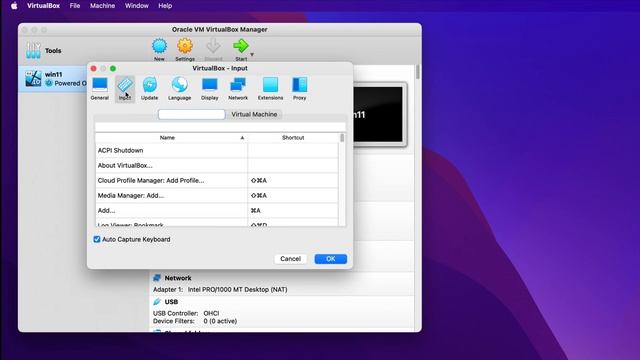640x360 pixels.
Task: Click Adapter 1 Intel PRO/1000 text
Action: [x=220, y=289]
